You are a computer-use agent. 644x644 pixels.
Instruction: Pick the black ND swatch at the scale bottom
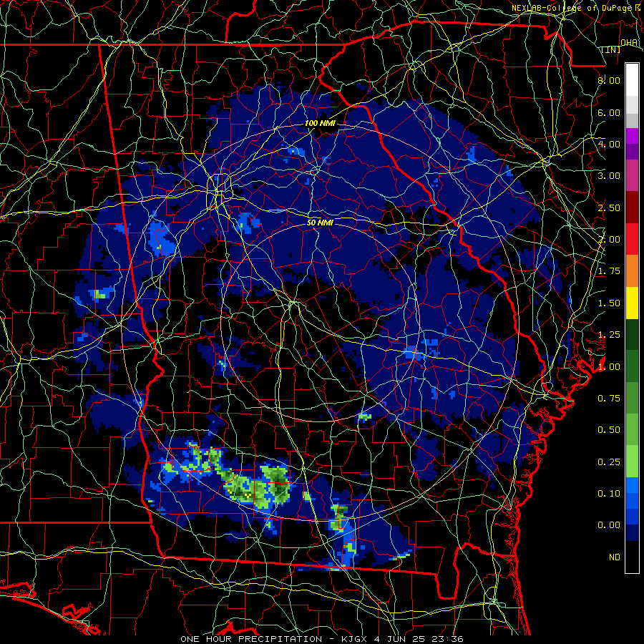(x=632, y=557)
